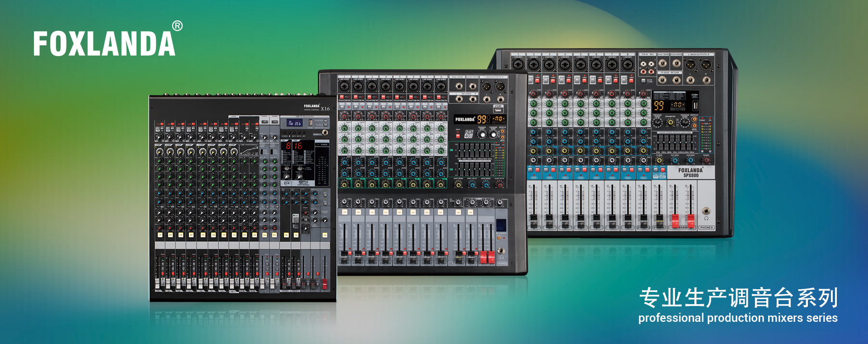The image size is (868, 344).
Task: Click the channel 1 XLR input on the SPX800
Action: [x=518, y=65]
